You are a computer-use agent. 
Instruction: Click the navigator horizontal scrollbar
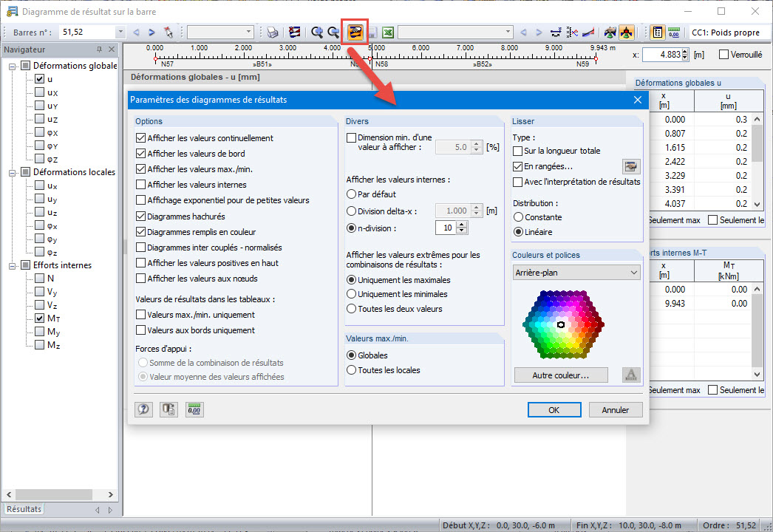(x=60, y=494)
